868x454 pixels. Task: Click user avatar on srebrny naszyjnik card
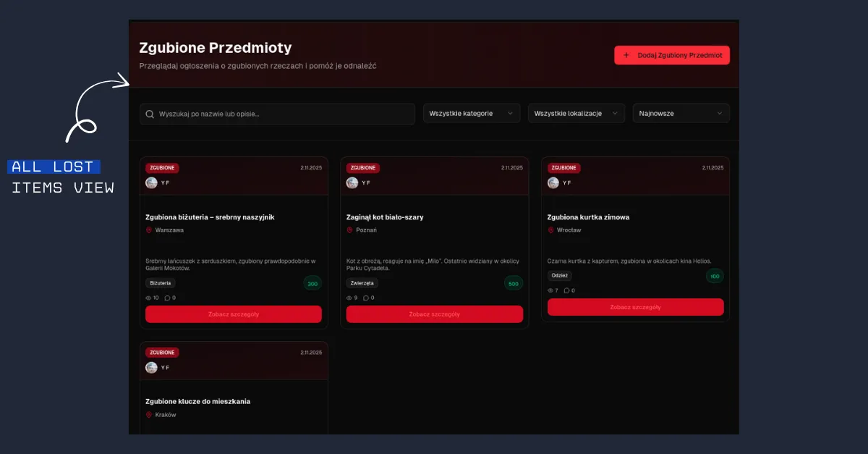pos(151,182)
